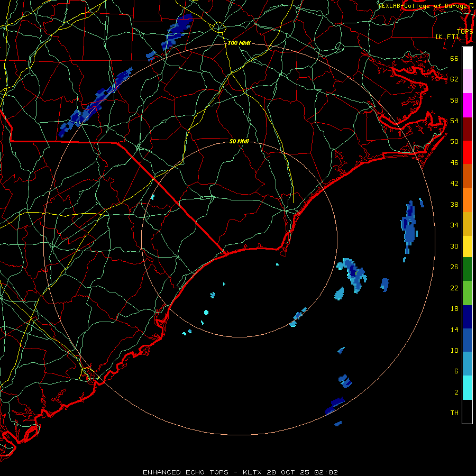Click the '20 OCT 25' date in the caption

[288, 472]
